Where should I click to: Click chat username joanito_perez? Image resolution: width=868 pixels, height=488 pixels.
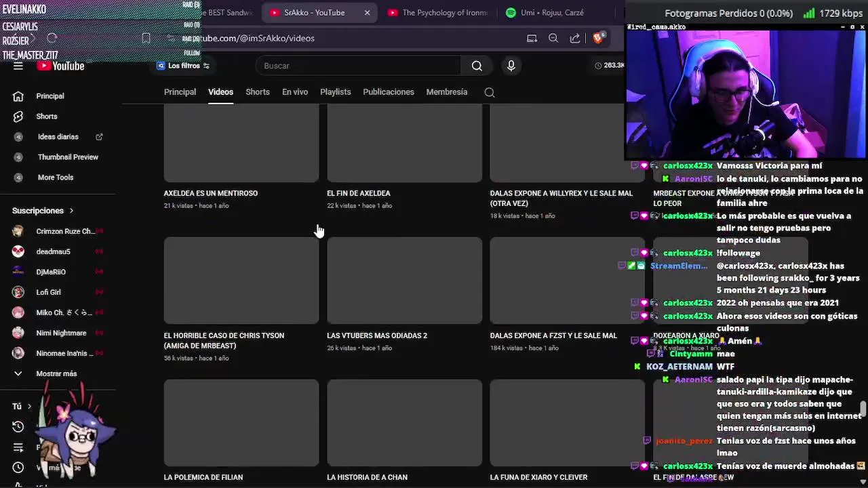(684, 441)
